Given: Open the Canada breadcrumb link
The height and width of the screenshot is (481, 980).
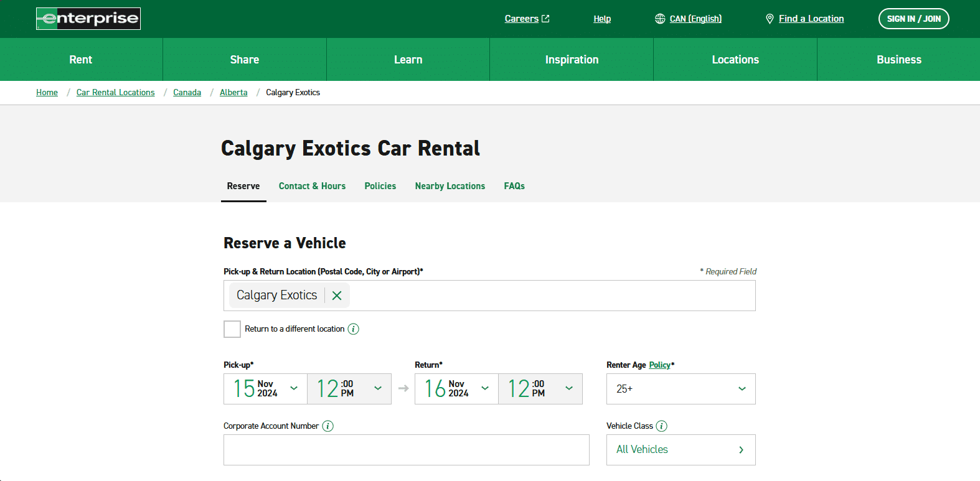Looking at the screenshot, I should tap(187, 92).
